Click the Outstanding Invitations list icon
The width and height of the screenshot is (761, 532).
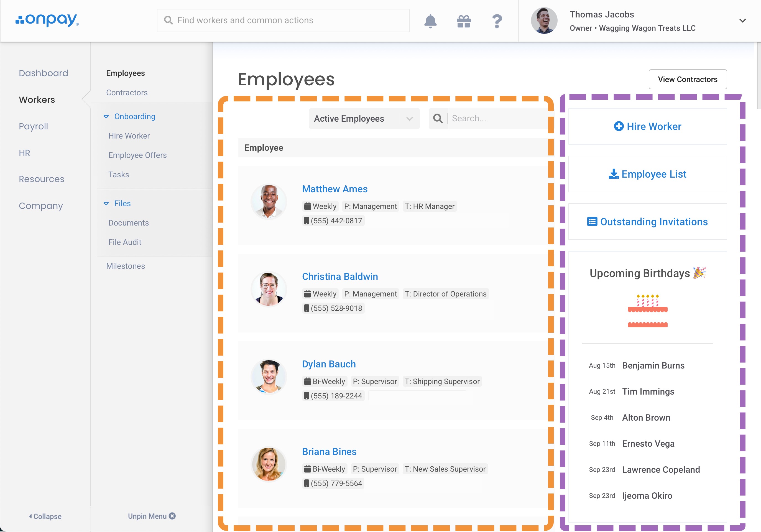592,221
